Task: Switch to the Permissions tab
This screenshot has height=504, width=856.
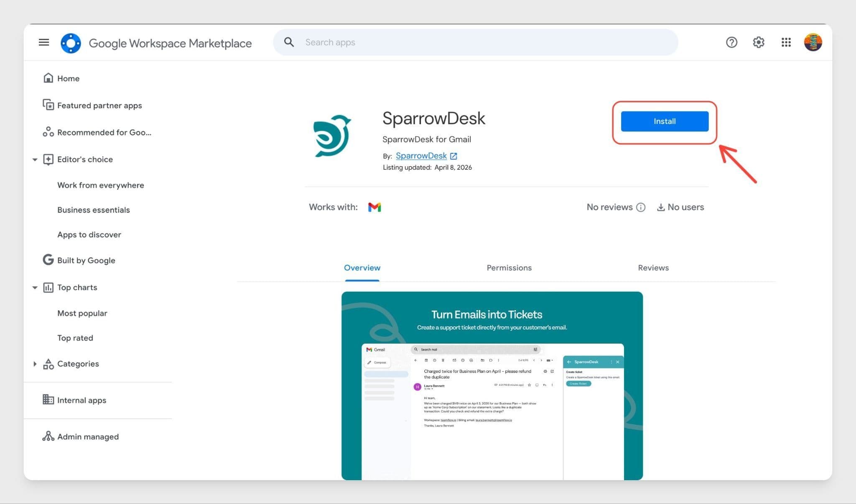Action: [509, 268]
